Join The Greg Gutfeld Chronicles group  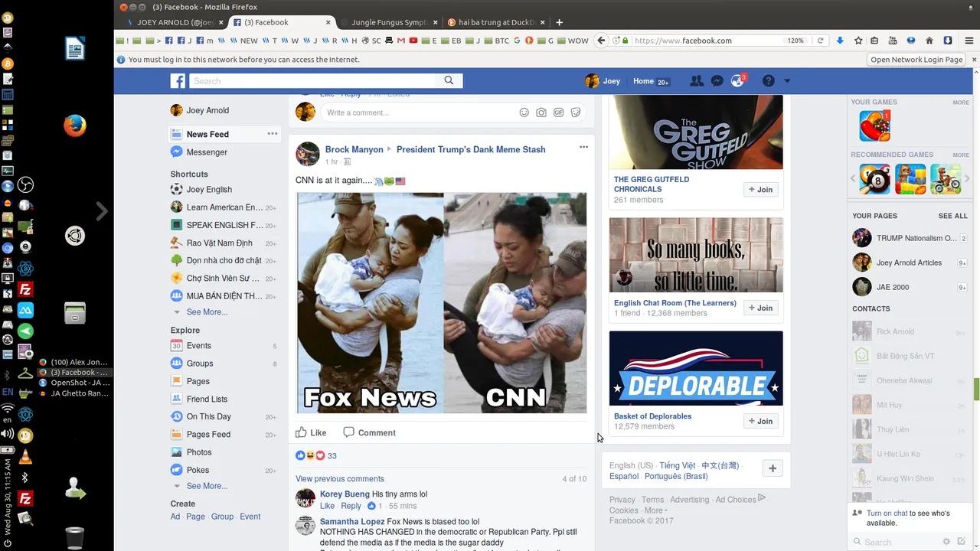click(760, 190)
